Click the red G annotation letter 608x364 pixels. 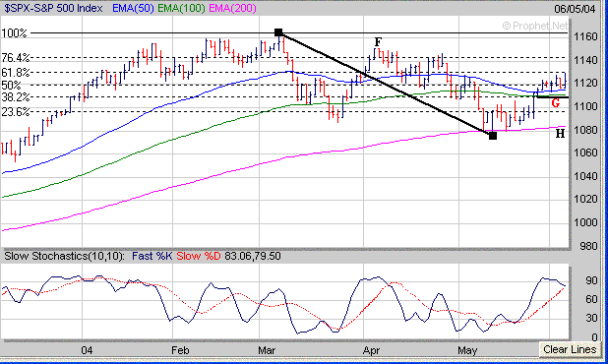tap(556, 103)
